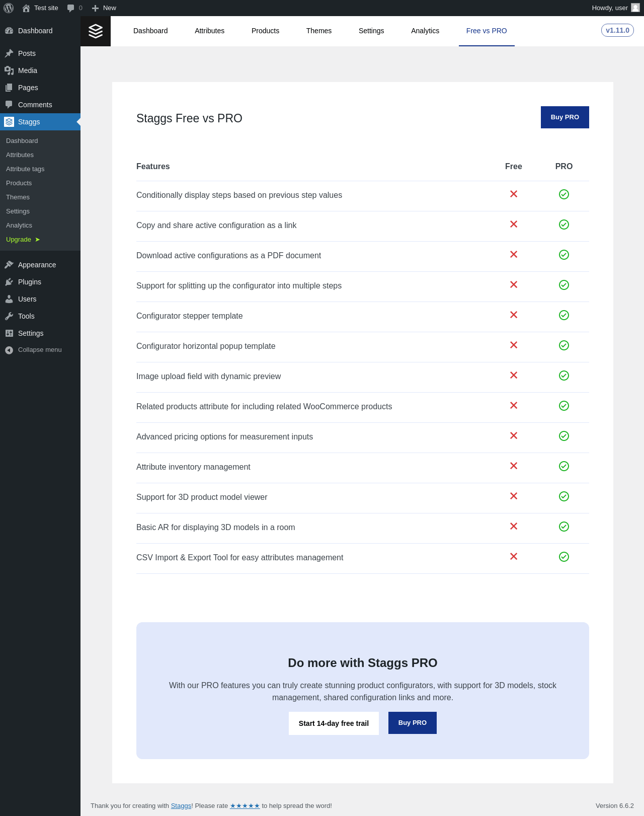Click red X for 3D product model viewer
This screenshot has height=816, width=644.
click(x=514, y=496)
